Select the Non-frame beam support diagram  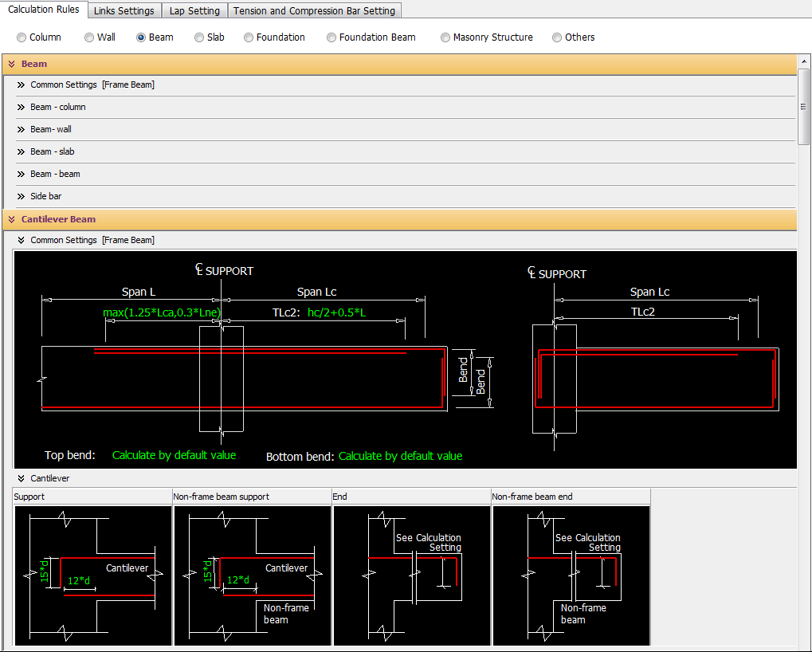click(x=252, y=575)
